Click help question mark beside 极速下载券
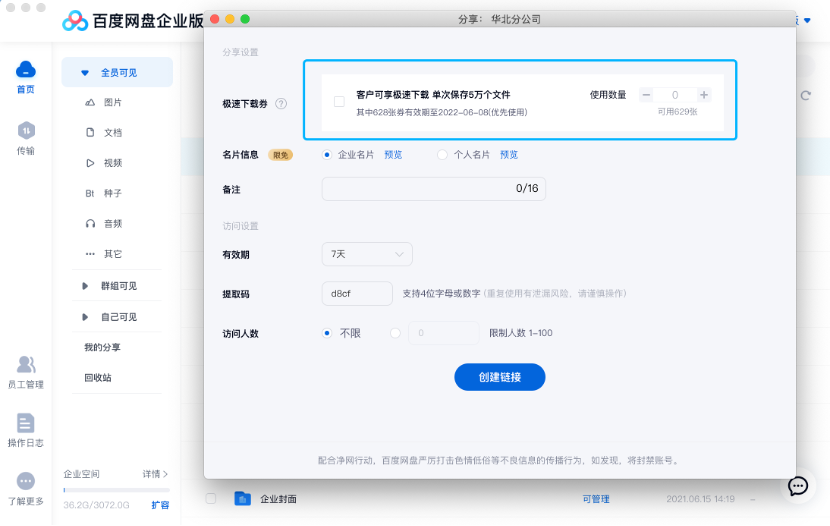The width and height of the screenshot is (830, 526). (x=281, y=104)
